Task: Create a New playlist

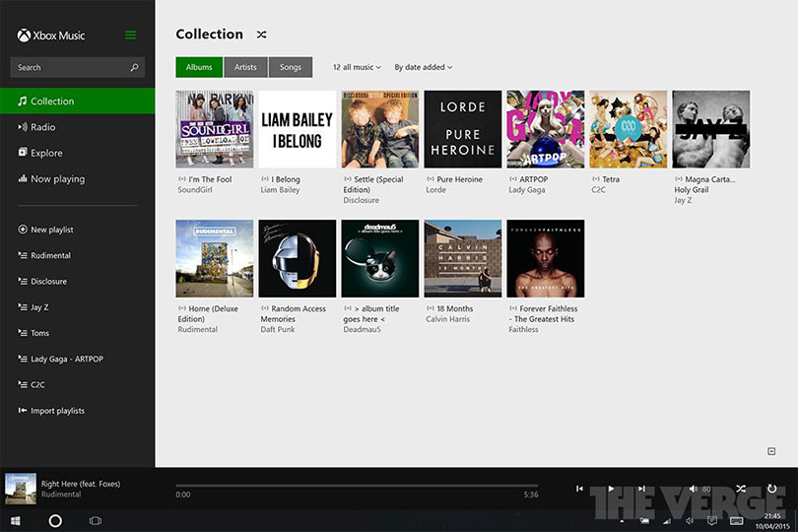Action: (45, 230)
